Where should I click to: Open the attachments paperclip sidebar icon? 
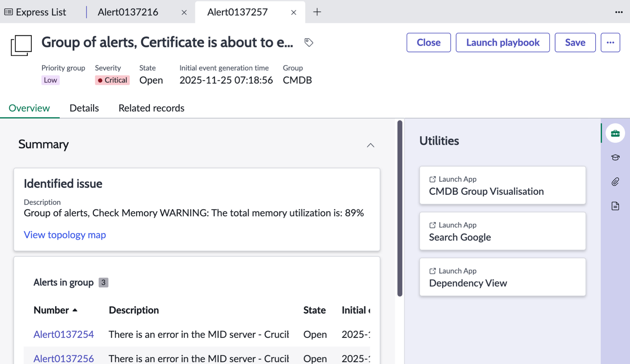click(615, 182)
